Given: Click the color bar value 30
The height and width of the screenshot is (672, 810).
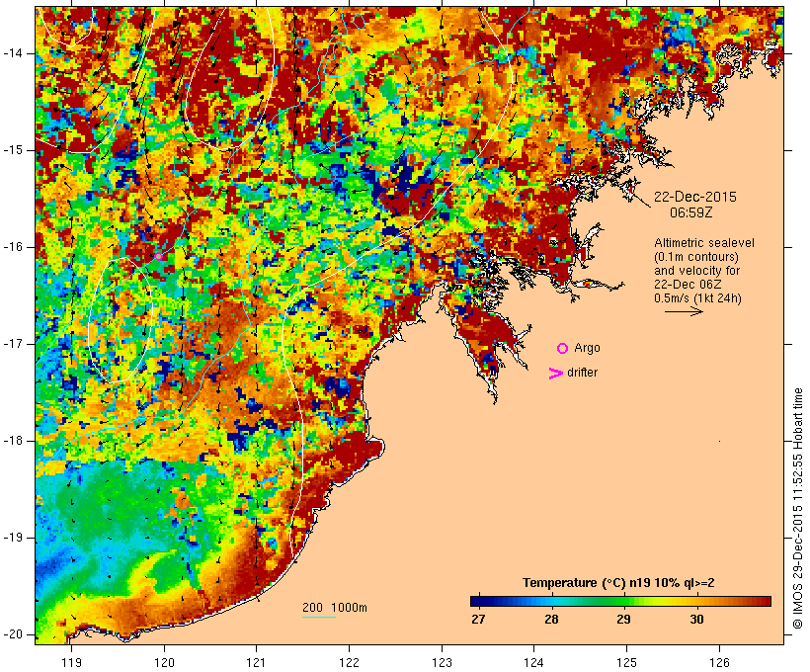Looking at the screenshot, I should tap(696, 619).
